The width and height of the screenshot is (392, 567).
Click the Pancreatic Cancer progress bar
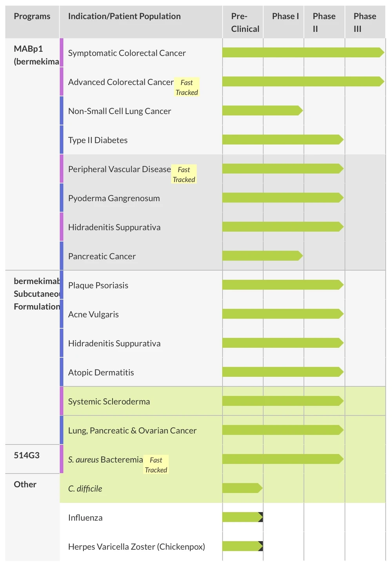[x=262, y=256]
